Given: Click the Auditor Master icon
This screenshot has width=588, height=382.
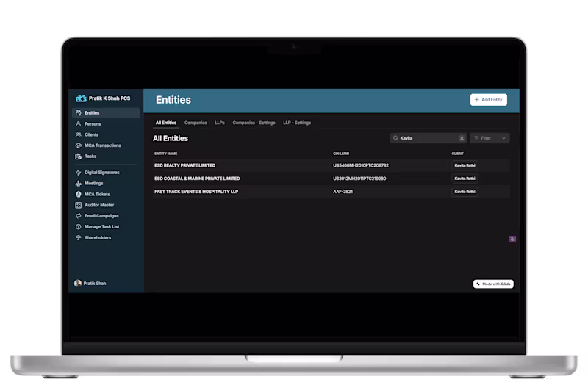Looking at the screenshot, I should 79,205.
